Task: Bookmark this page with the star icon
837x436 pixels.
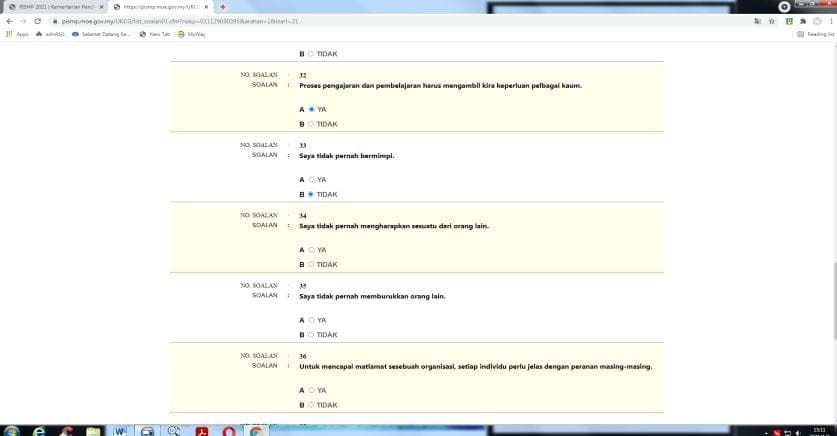Action: click(x=772, y=20)
